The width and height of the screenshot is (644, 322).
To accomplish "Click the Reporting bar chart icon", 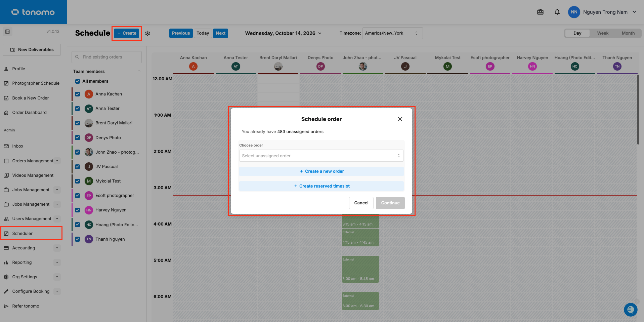I will 6,263.
